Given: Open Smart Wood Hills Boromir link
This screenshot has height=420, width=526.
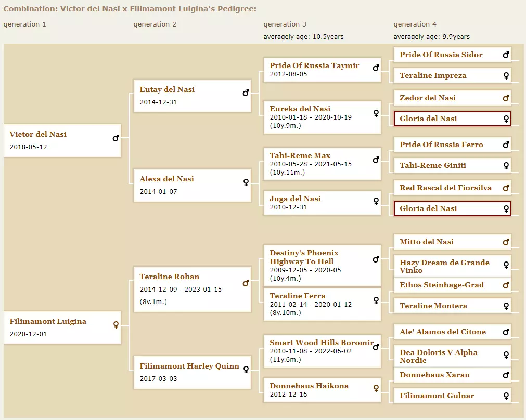Looking at the screenshot, I should (x=322, y=343).
